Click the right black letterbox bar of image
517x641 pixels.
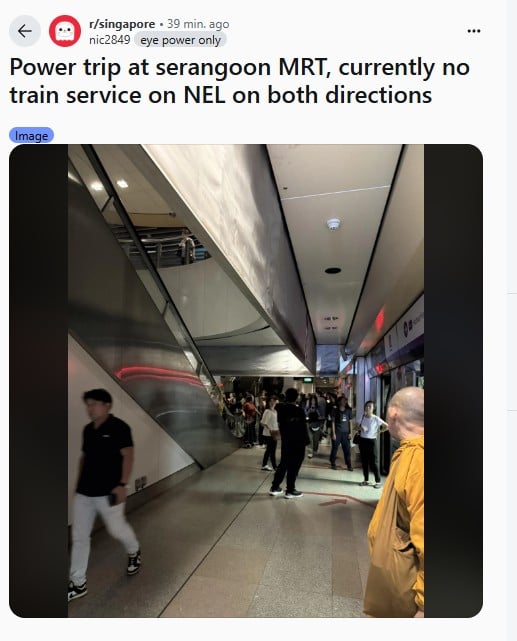[x=453, y=381]
